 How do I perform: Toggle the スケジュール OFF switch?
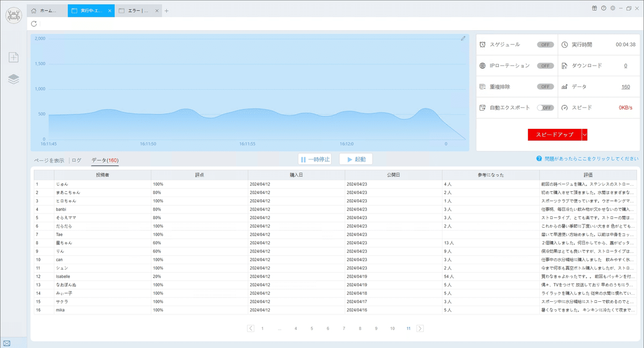545,45
